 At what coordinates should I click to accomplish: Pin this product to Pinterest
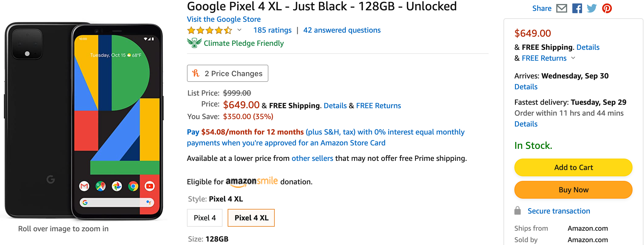click(607, 8)
